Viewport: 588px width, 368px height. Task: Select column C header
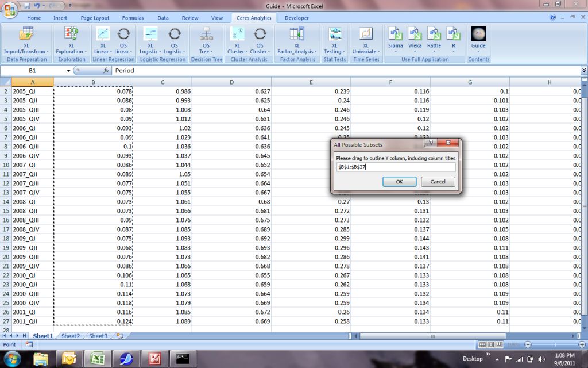(x=163, y=82)
